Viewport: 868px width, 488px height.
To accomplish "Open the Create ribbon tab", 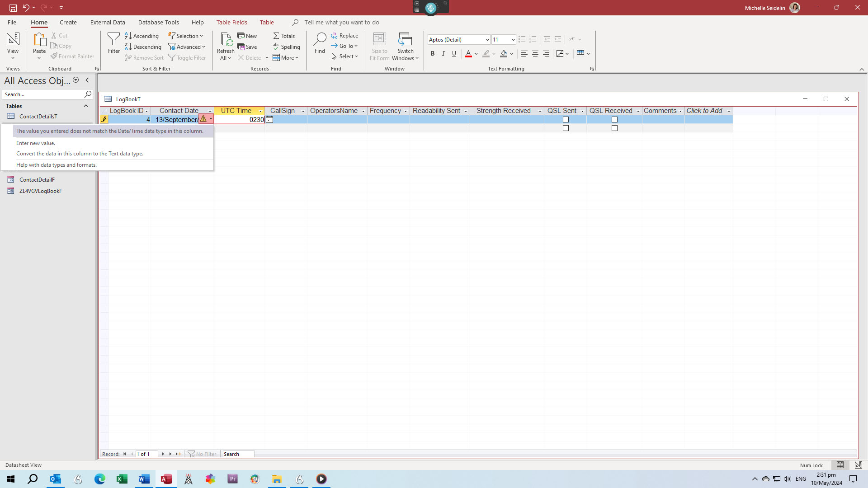I will [68, 22].
